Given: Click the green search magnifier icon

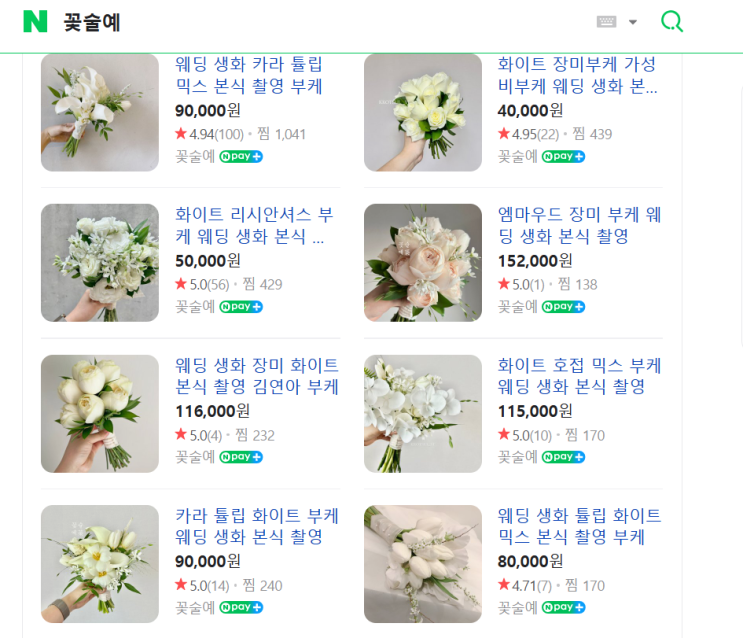Looking at the screenshot, I should [672, 22].
